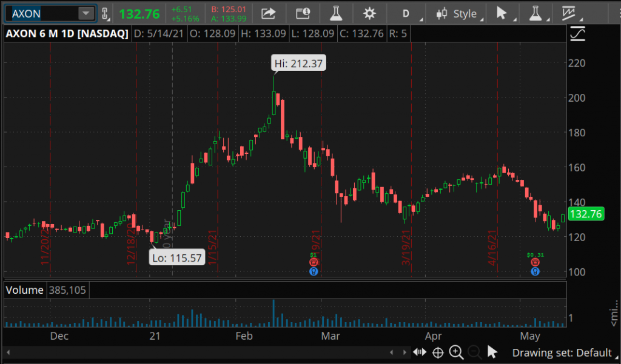Click the symbol link clip icon
This screenshot has width=621, height=364.
(x=105, y=13)
